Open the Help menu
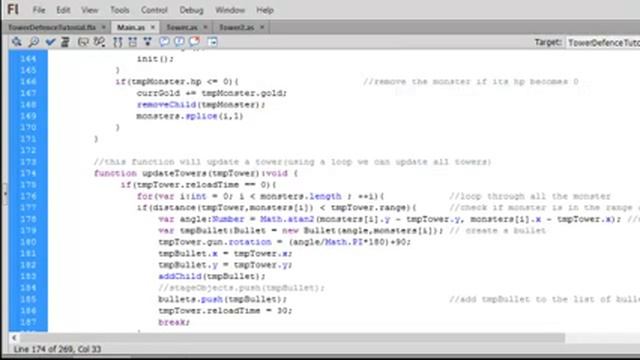This screenshot has height=360, width=640. 265,10
